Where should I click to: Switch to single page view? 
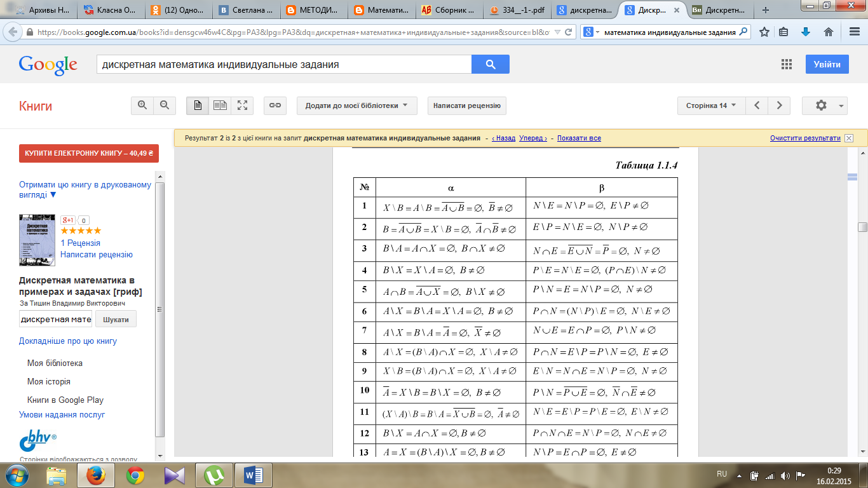pyautogui.click(x=198, y=105)
